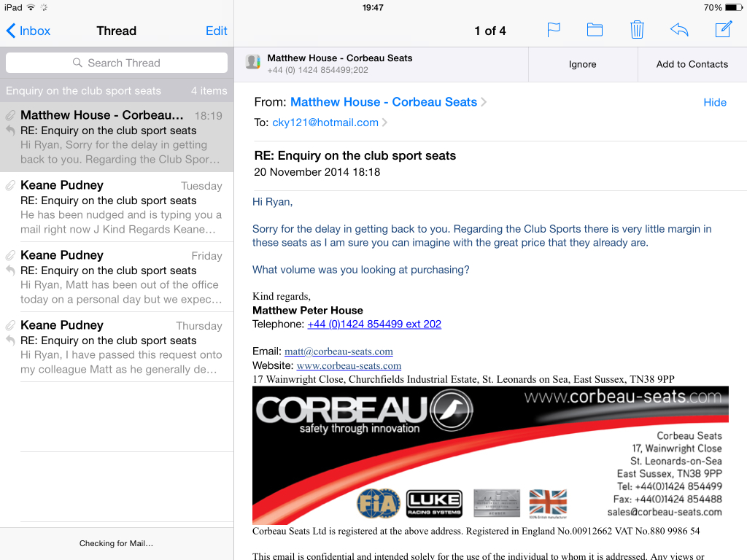Image resolution: width=747 pixels, height=560 pixels.
Task: Delete message with the trash icon
Action: [637, 30]
